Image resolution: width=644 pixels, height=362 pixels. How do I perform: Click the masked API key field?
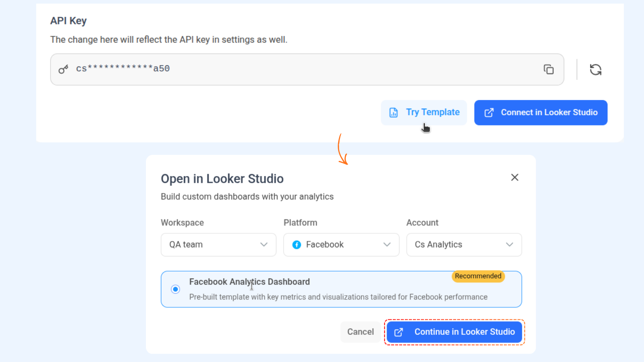[307, 69]
